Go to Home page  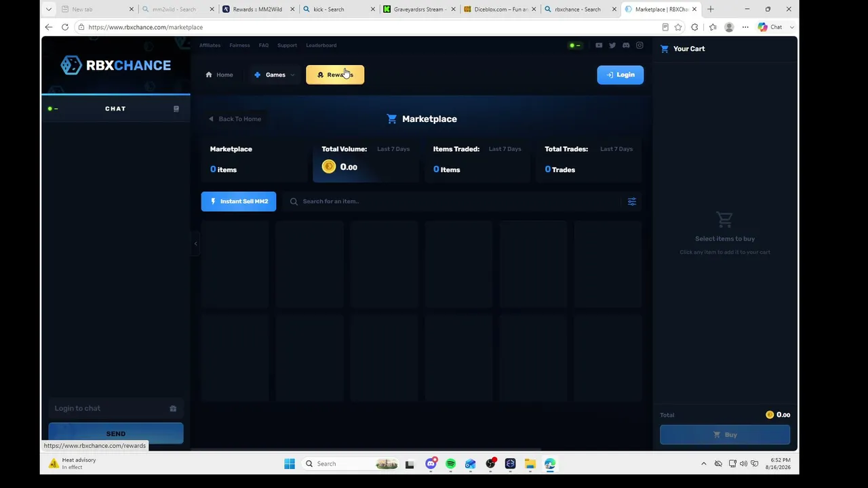click(x=219, y=75)
